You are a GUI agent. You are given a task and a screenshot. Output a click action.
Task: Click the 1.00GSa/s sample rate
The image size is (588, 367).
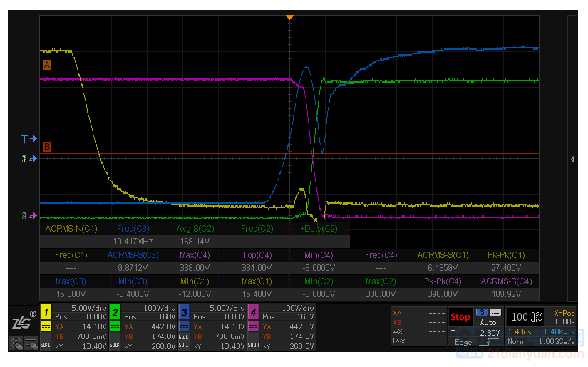(x=557, y=342)
